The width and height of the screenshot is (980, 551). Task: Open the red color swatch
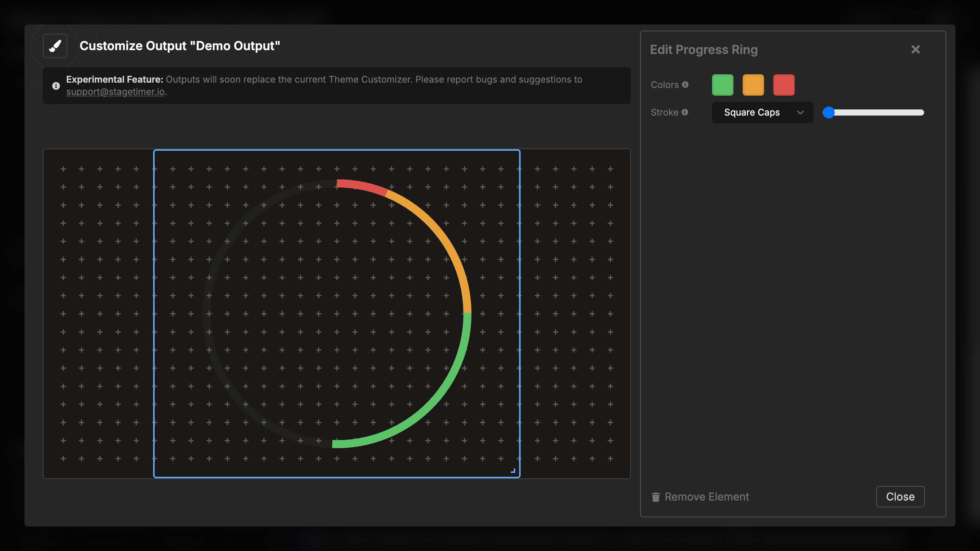pyautogui.click(x=784, y=85)
